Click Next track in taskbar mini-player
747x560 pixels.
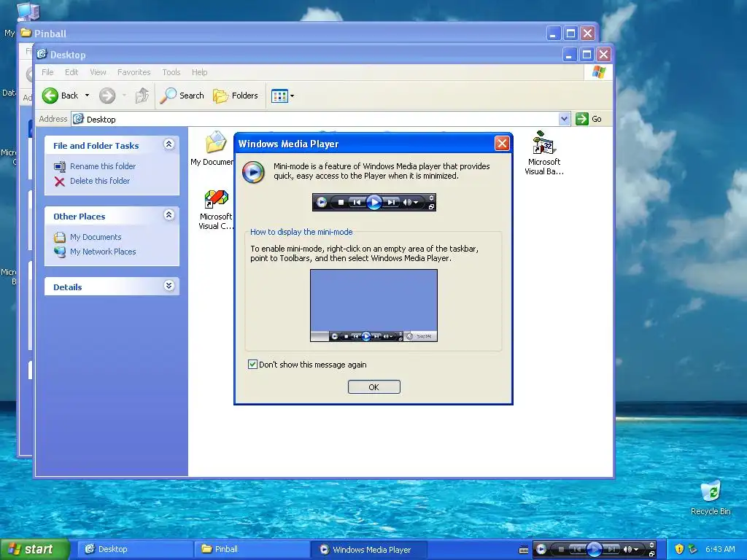pos(611,550)
